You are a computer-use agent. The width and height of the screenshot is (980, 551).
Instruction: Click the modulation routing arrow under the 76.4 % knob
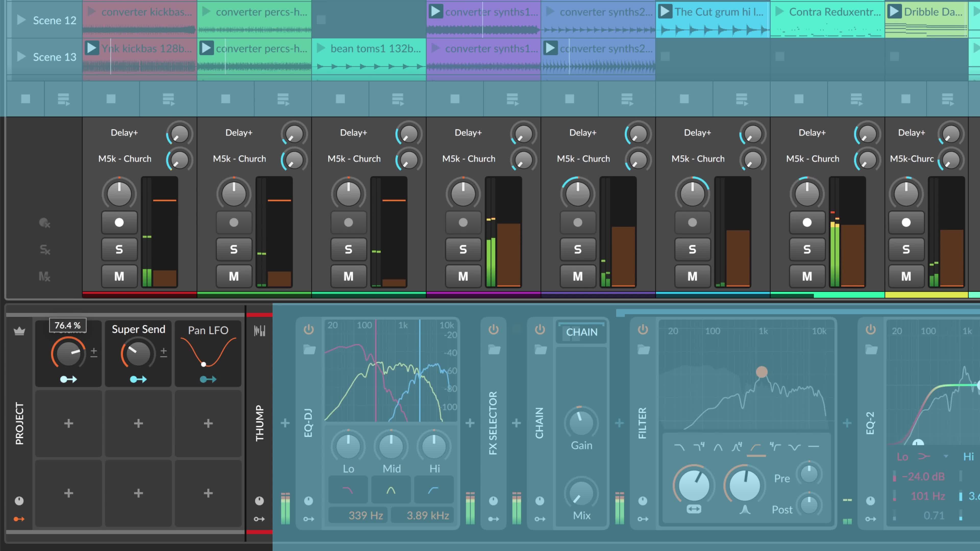68,379
